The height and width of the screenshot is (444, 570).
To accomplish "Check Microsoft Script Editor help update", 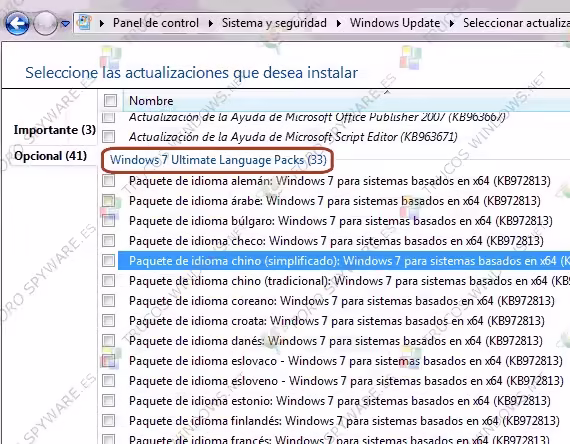I will (108, 137).
